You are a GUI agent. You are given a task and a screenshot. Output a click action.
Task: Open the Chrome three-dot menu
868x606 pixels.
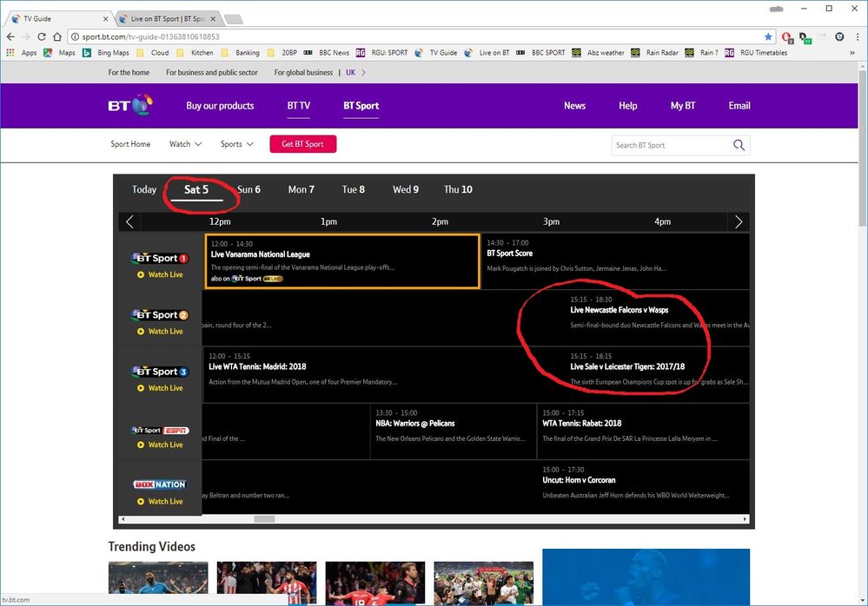[x=858, y=36]
